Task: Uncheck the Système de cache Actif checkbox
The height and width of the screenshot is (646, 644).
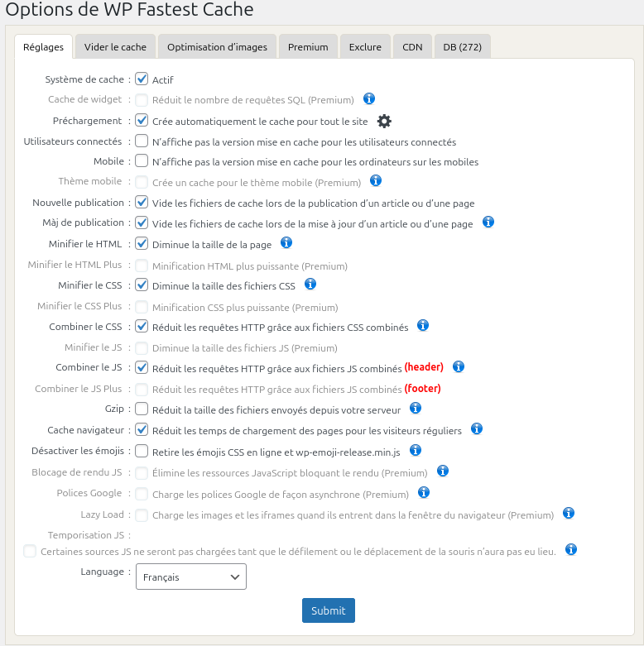Action: [142, 79]
